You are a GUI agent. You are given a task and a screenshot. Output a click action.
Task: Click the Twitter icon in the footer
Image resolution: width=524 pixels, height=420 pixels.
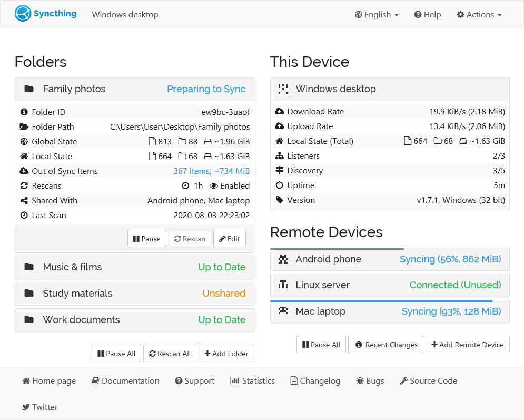tap(26, 407)
